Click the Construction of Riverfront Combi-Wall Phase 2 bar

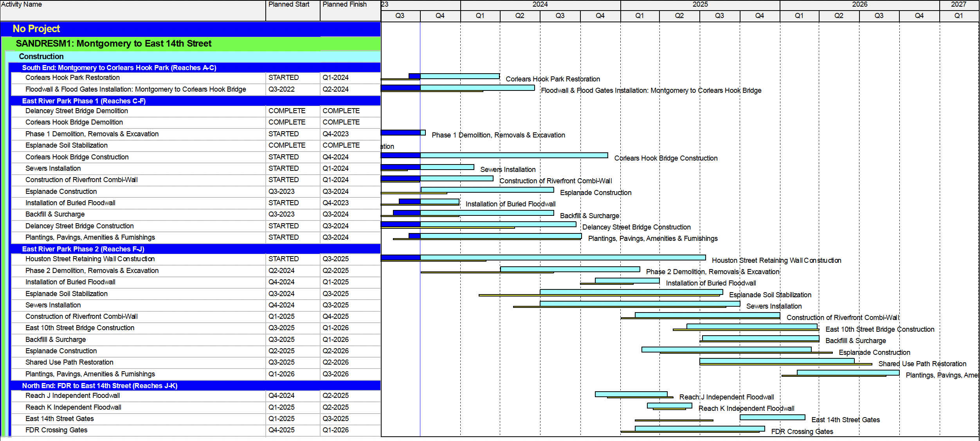click(707, 315)
